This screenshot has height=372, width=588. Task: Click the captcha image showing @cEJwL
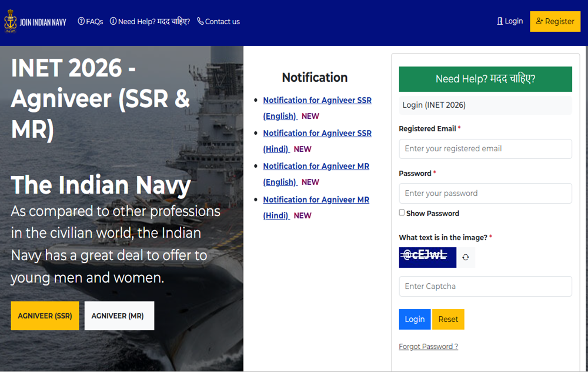[427, 257]
